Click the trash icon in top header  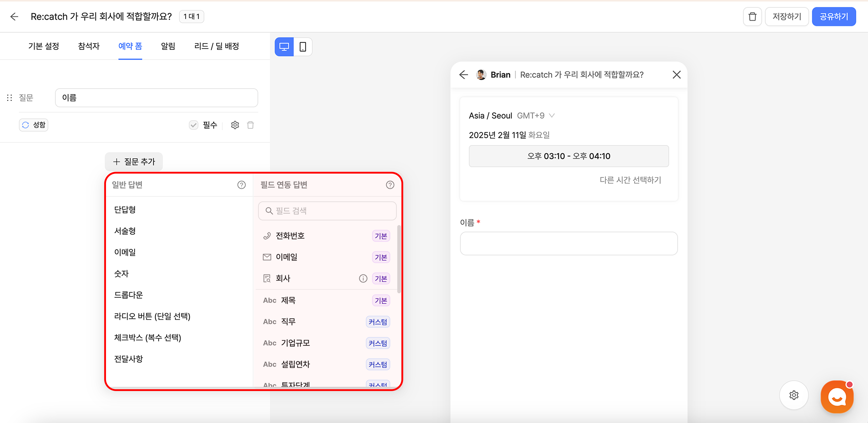click(x=752, y=17)
